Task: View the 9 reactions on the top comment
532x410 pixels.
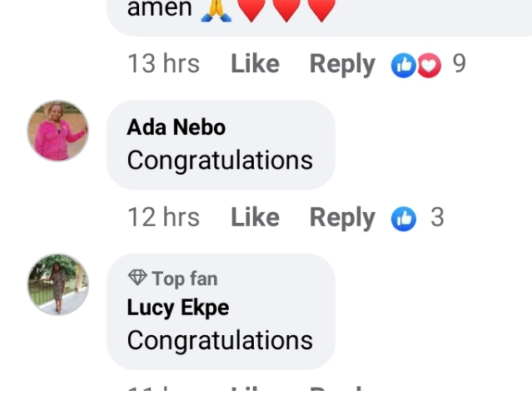Action: 459,64
